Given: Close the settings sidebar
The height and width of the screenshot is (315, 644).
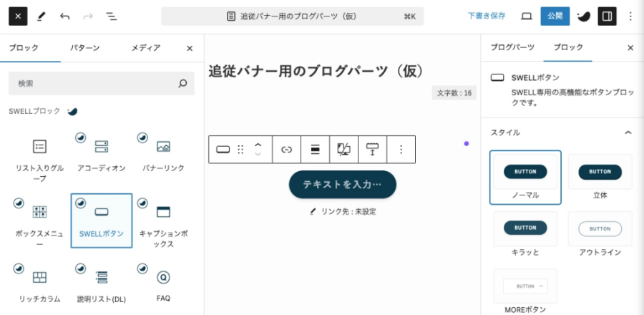Looking at the screenshot, I should [x=630, y=48].
